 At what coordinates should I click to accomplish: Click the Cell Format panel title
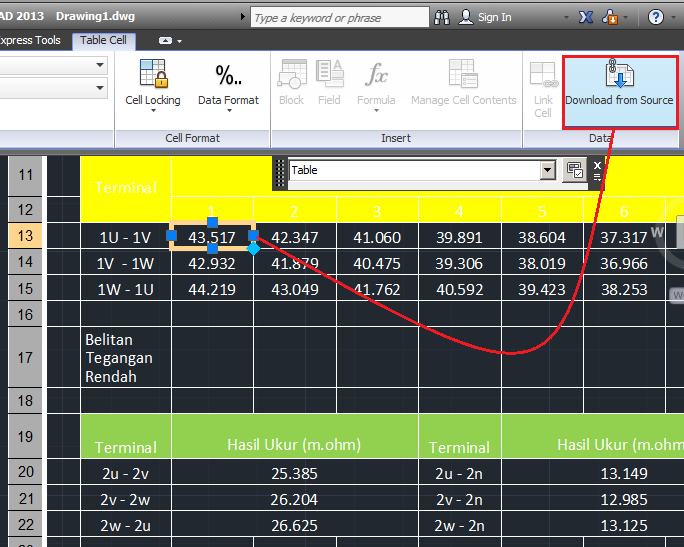pyautogui.click(x=192, y=138)
